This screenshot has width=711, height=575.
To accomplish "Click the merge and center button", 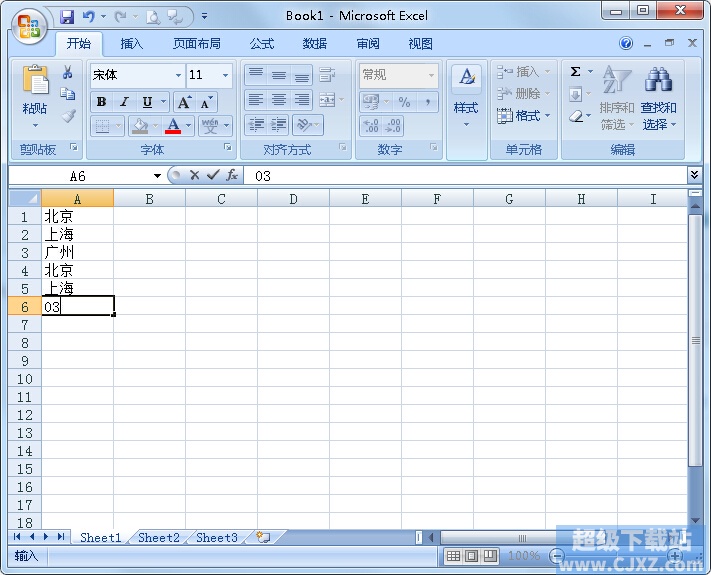I will pyautogui.click(x=327, y=100).
